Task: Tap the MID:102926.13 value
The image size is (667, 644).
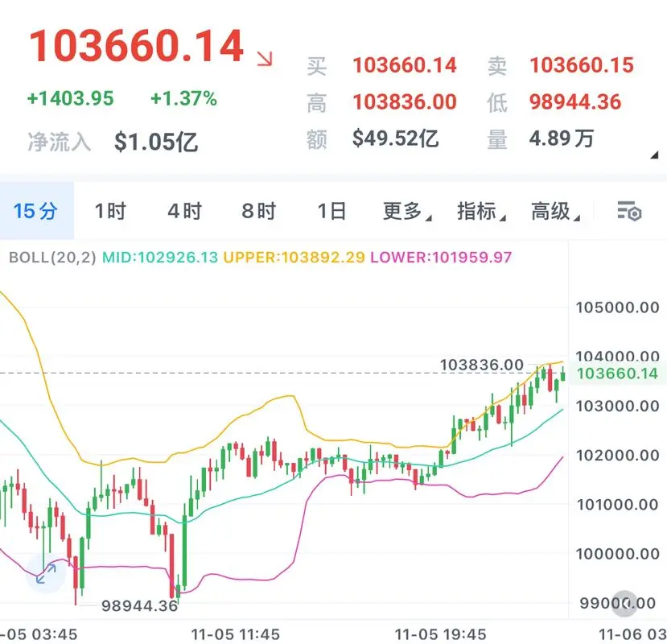Action: pos(160,257)
